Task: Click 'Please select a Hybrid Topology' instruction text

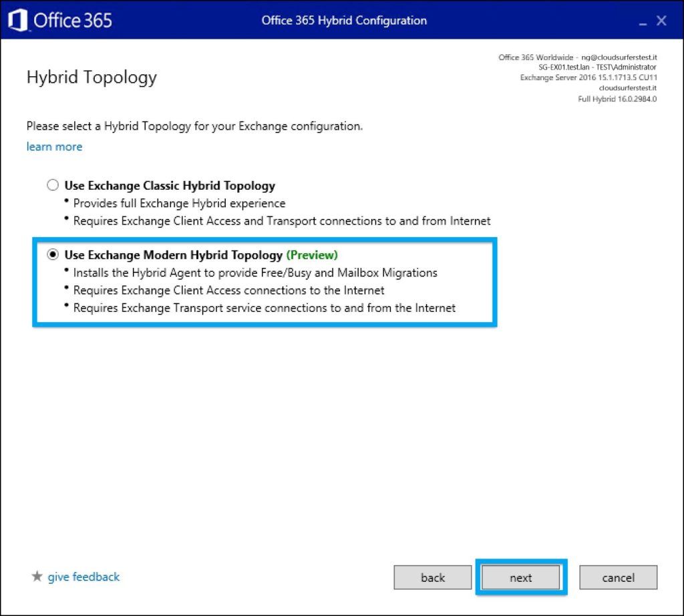Action: click(194, 126)
